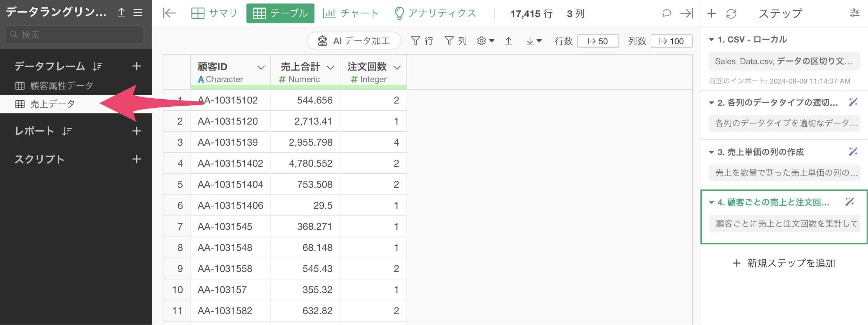This screenshot has width=868, height=325.
Task: Click the レポート section header
Action: (34, 131)
